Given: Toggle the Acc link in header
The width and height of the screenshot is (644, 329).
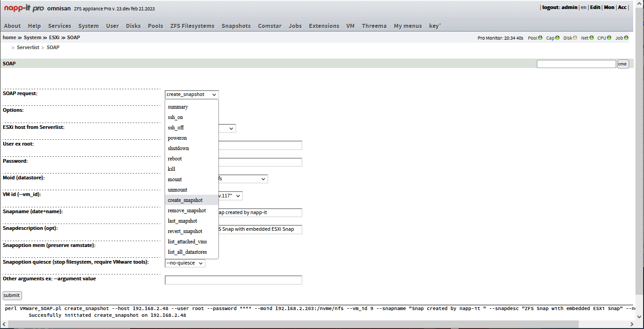Looking at the screenshot, I should click(622, 7).
